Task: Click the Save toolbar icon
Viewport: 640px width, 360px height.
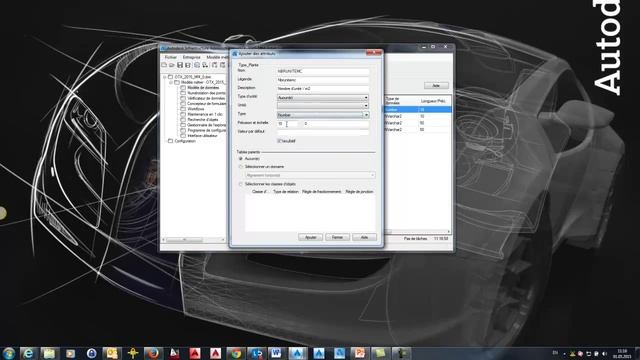Action: 180,65
